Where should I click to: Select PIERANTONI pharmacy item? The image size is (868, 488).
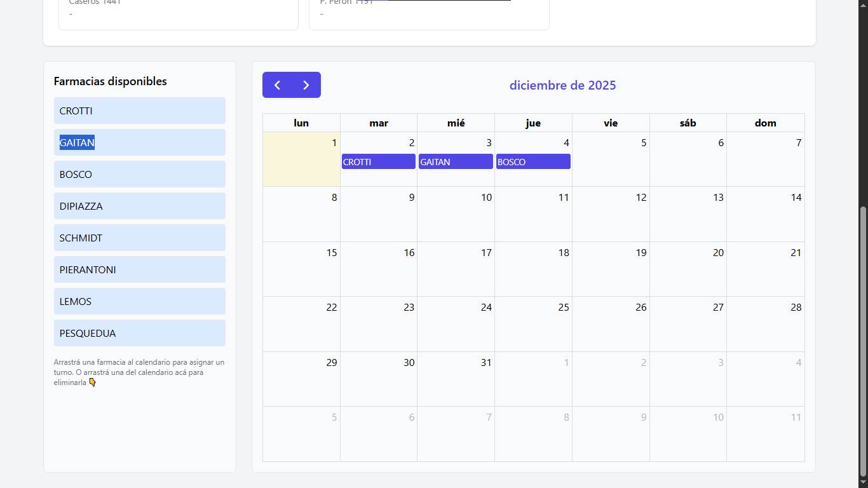coord(139,269)
